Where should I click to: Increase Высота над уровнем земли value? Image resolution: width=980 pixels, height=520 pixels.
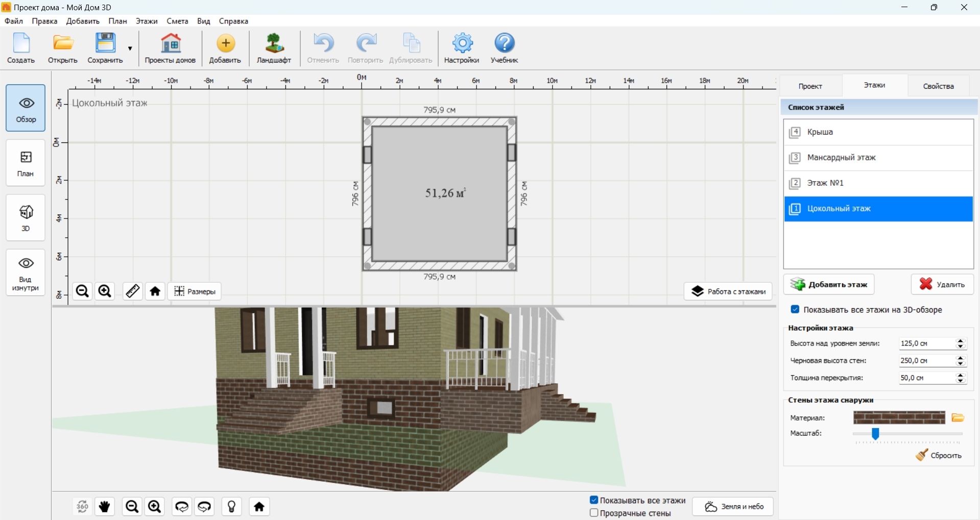pyautogui.click(x=961, y=340)
